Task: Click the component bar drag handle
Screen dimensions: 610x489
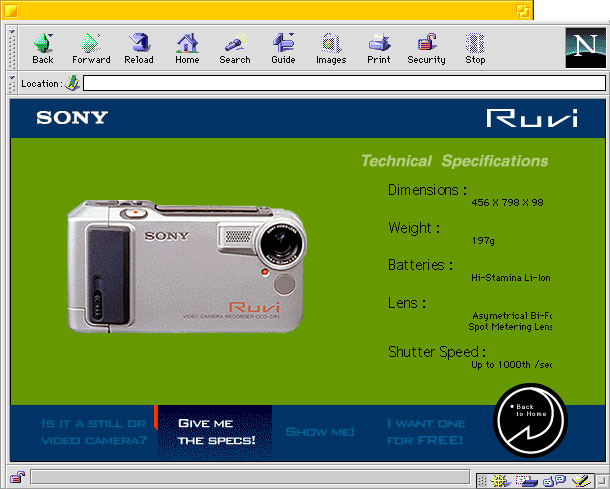Action: click(482, 481)
